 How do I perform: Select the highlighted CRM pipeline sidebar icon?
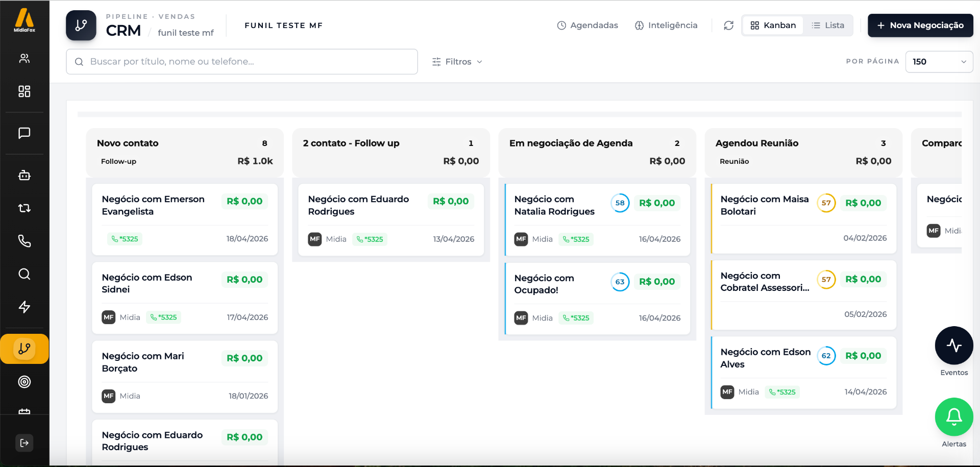[24, 349]
